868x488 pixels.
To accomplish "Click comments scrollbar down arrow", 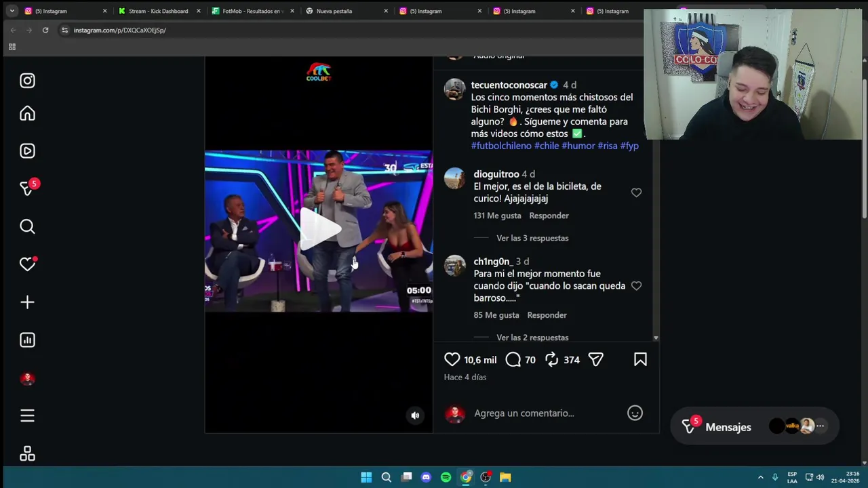I will pyautogui.click(x=656, y=338).
